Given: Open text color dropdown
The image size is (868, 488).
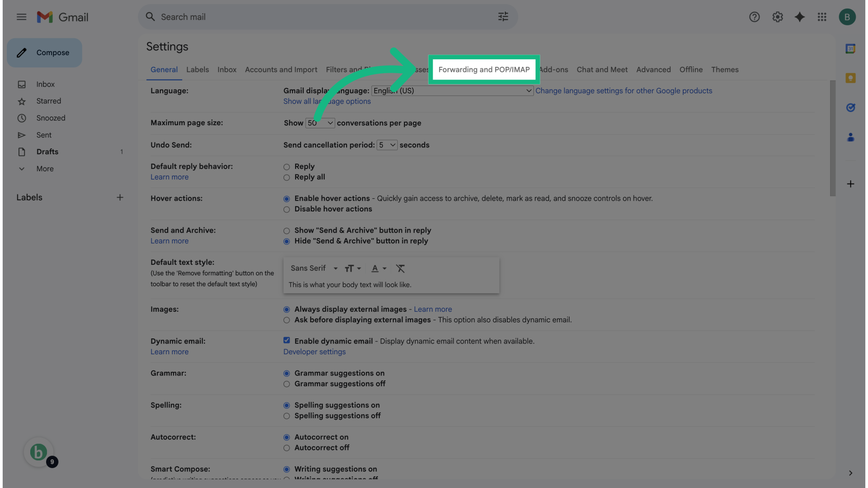Looking at the screenshot, I should coord(379,268).
